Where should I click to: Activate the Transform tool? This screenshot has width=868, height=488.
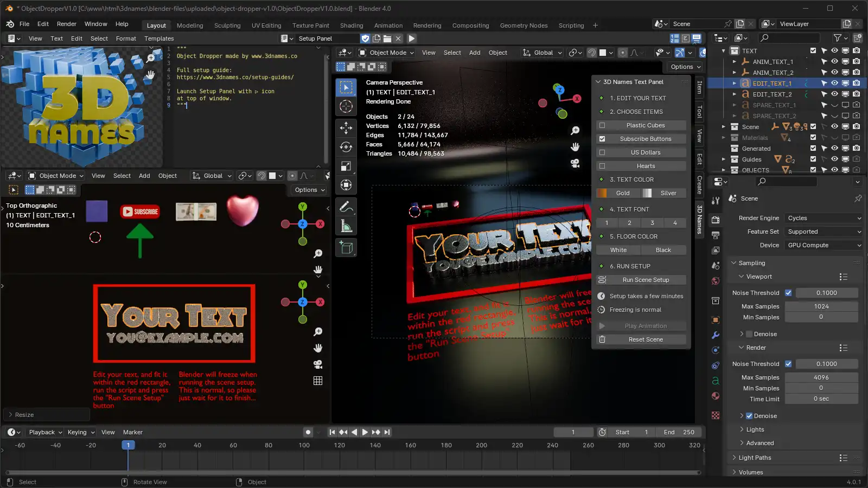pos(346,185)
